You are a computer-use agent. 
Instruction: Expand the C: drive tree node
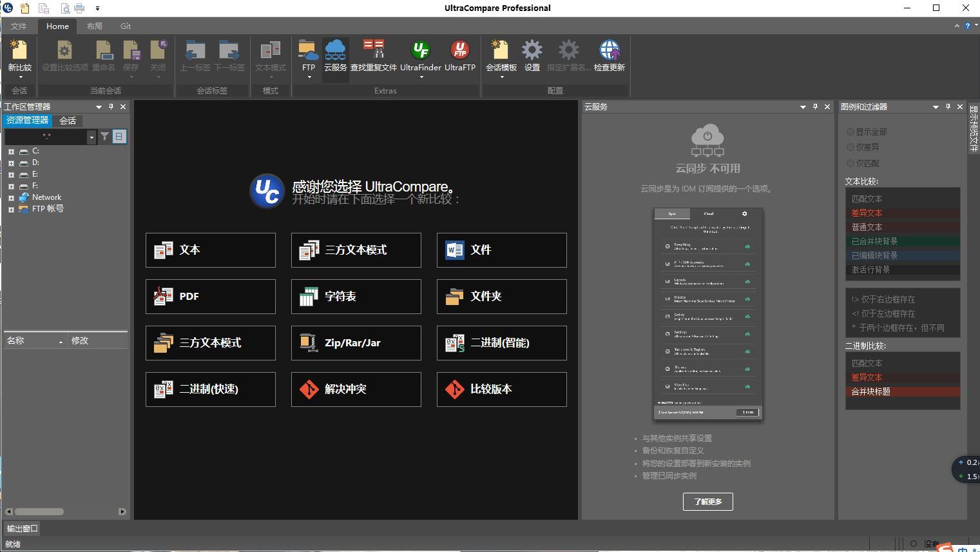(11, 152)
